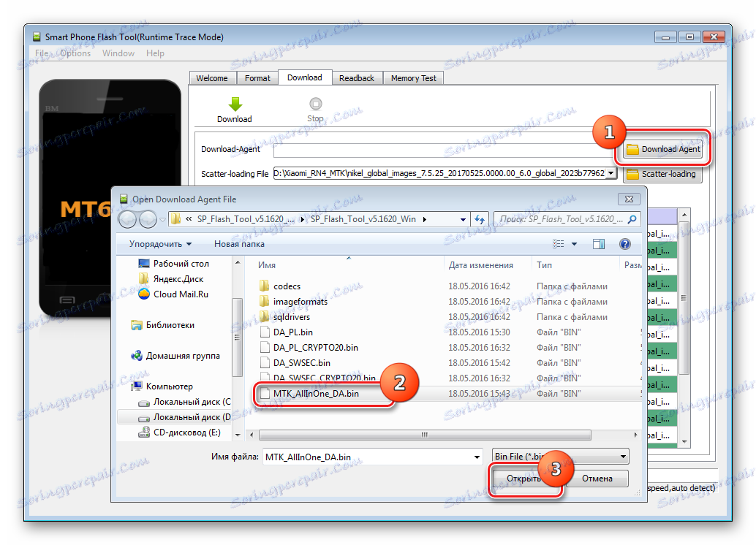The width and height of the screenshot is (756, 545).
Task: Sort by the Дата изменения column header
Action: point(480,265)
